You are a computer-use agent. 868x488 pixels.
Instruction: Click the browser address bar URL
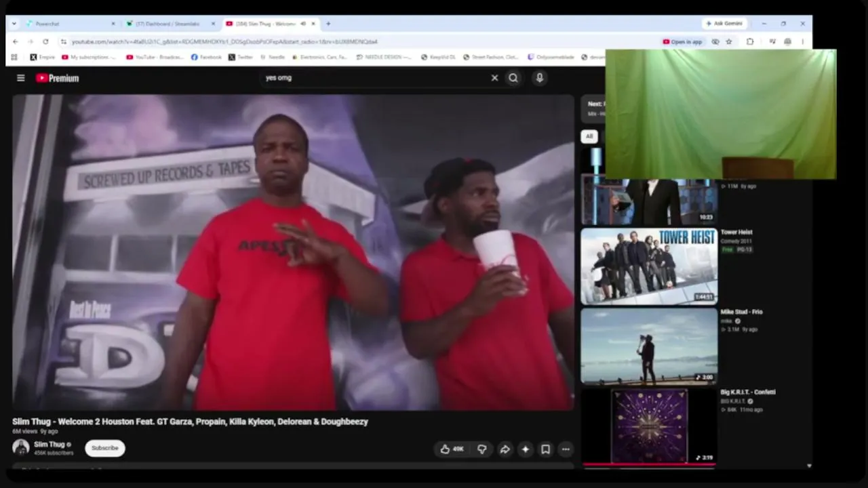coord(224,41)
